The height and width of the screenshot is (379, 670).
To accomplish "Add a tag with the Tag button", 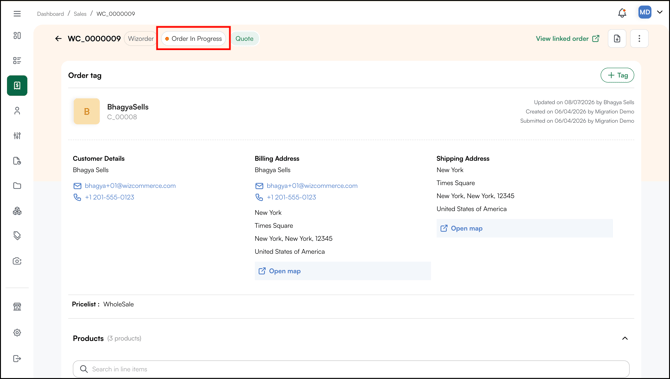I will [x=617, y=75].
